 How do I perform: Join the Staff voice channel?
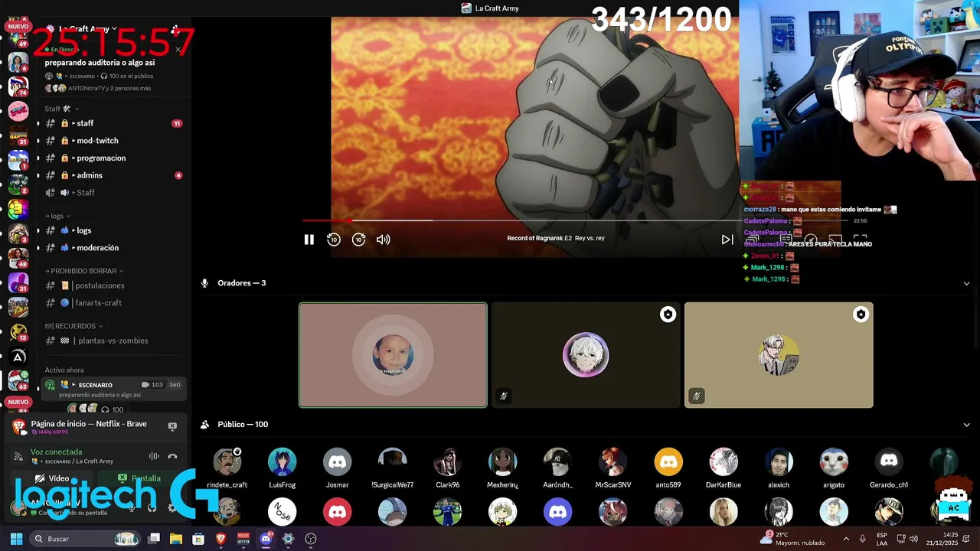point(112,192)
